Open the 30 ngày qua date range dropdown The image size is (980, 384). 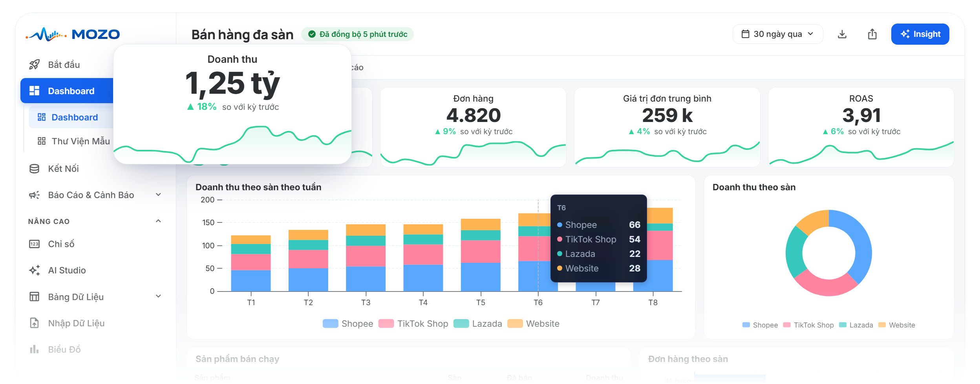tap(778, 34)
